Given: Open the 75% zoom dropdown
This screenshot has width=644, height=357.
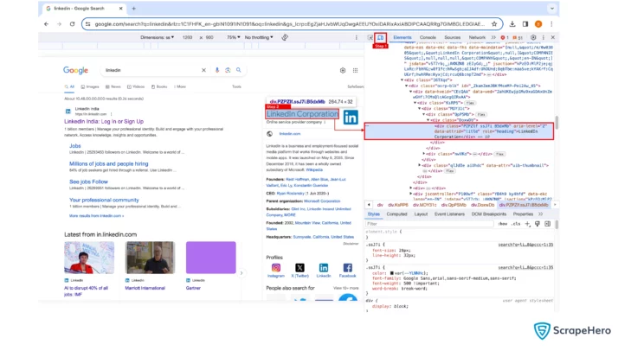Looking at the screenshot, I should pos(234,37).
